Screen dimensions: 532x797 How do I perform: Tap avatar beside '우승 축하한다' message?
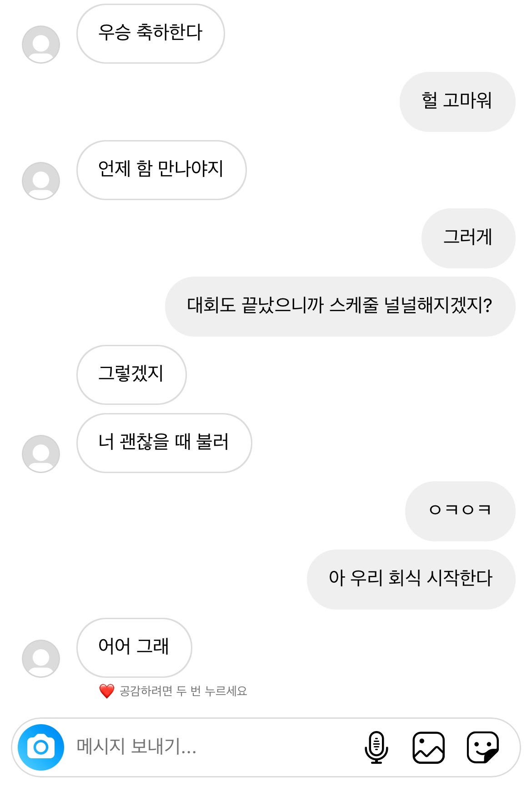pos(41,45)
